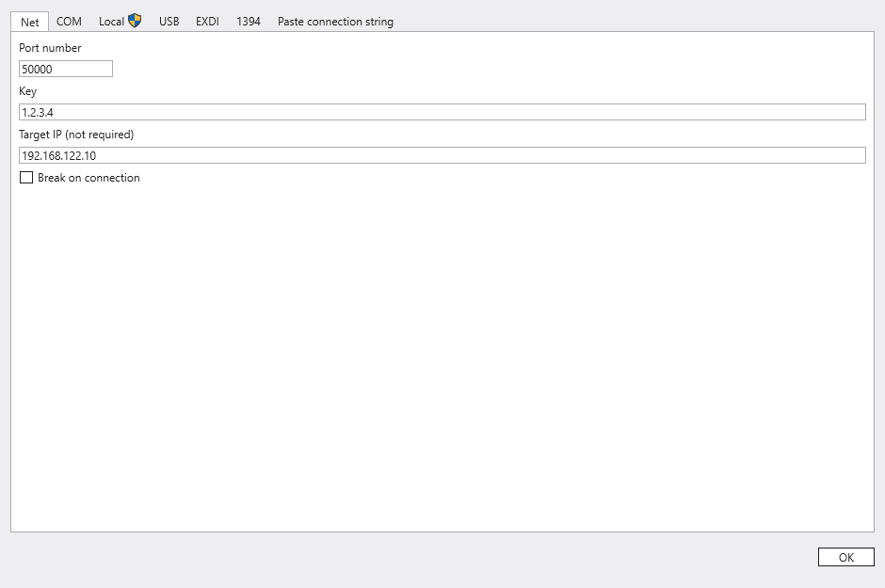This screenshot has height=588, width=885.
Task: Switch to the Net tab
Action: pos(30,22)
